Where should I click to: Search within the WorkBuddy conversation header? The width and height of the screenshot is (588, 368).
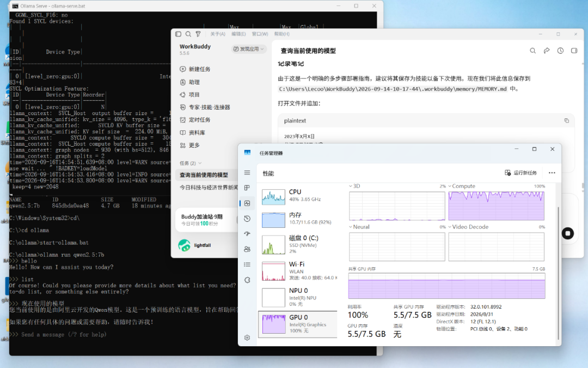pos(532,51)
